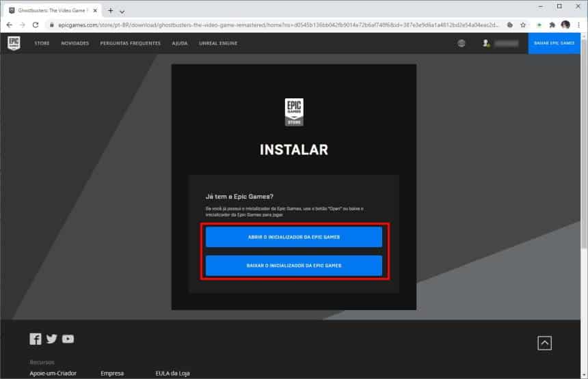The image size is (588, 379).
Task: Click the Epic Games logo in navbar
Action: tap(14, 43)
